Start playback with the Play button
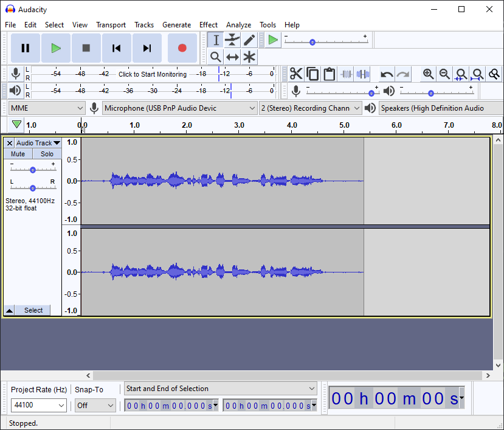Viewport: 504px width, 430px height. (56, 48)
